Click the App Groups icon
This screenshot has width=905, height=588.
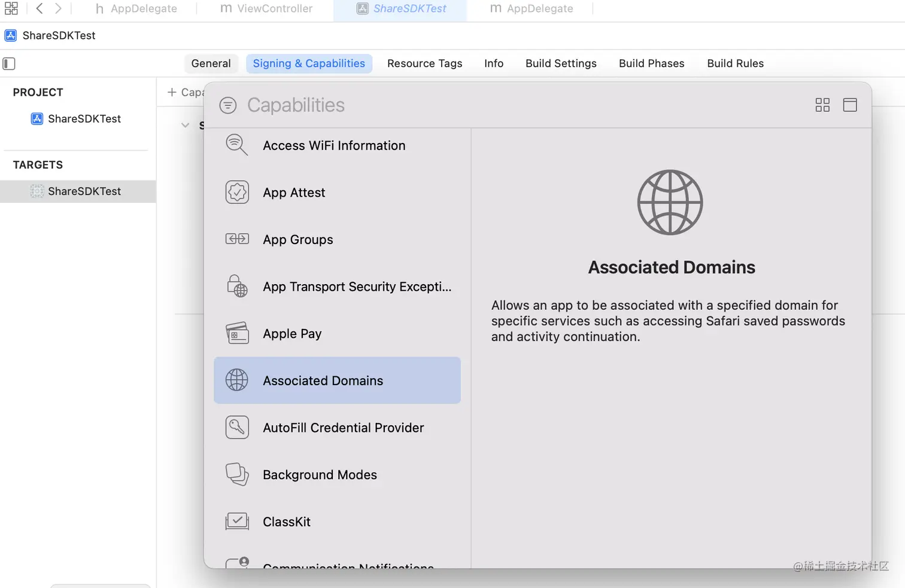(237, 239)
